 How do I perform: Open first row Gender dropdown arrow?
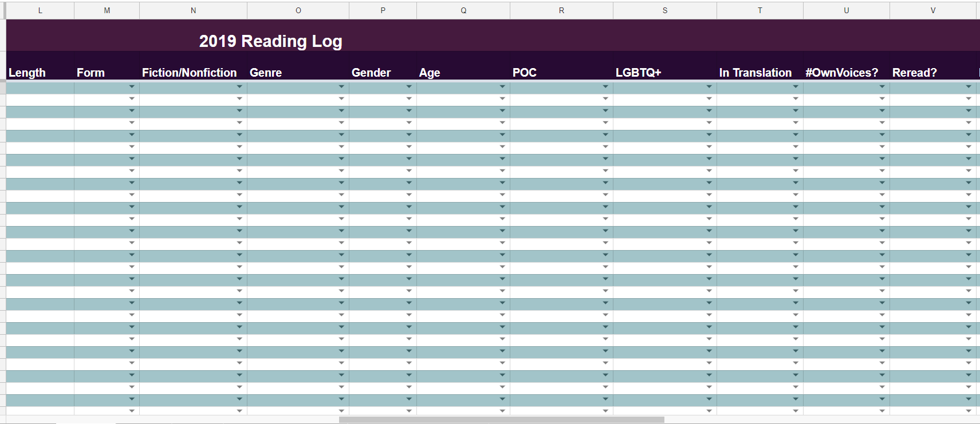409,87
